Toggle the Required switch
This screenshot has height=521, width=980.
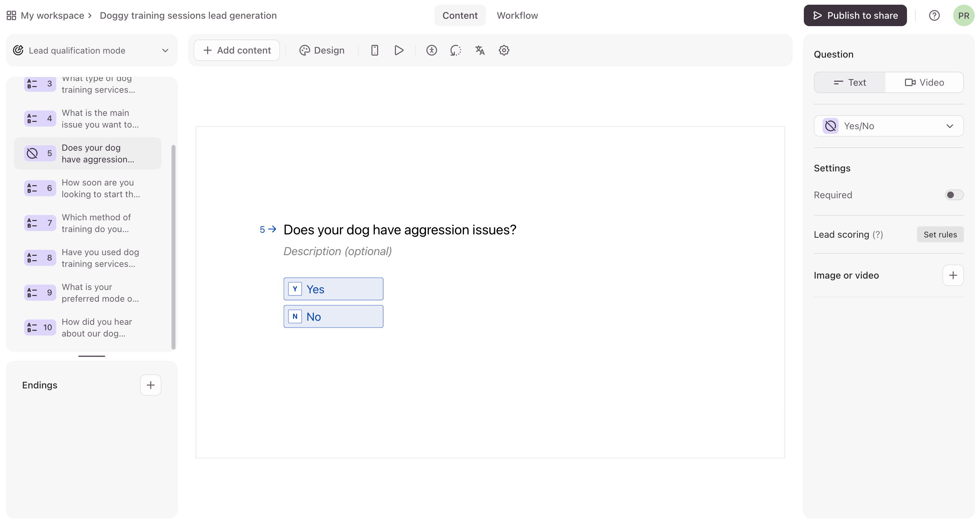(954, 195)
